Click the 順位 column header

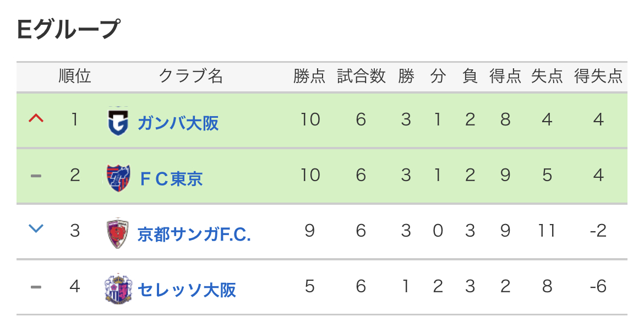pyautogui.click(x=74, y=77)
